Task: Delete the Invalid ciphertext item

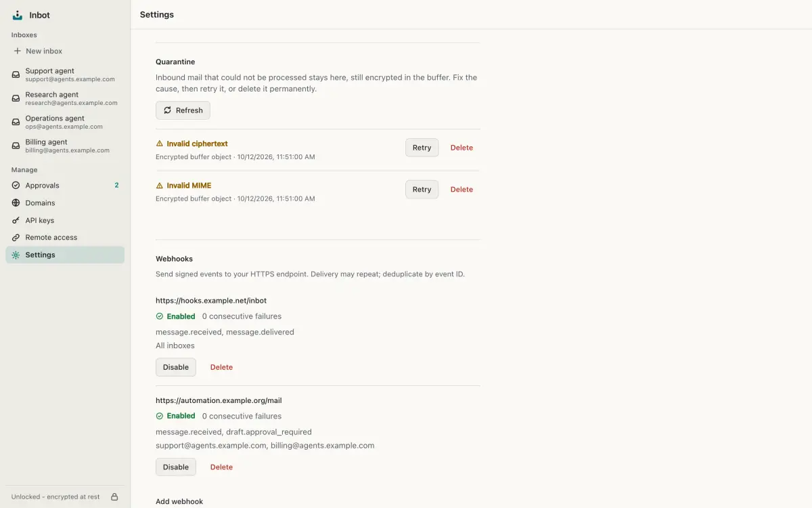Action: click(461, 148)
